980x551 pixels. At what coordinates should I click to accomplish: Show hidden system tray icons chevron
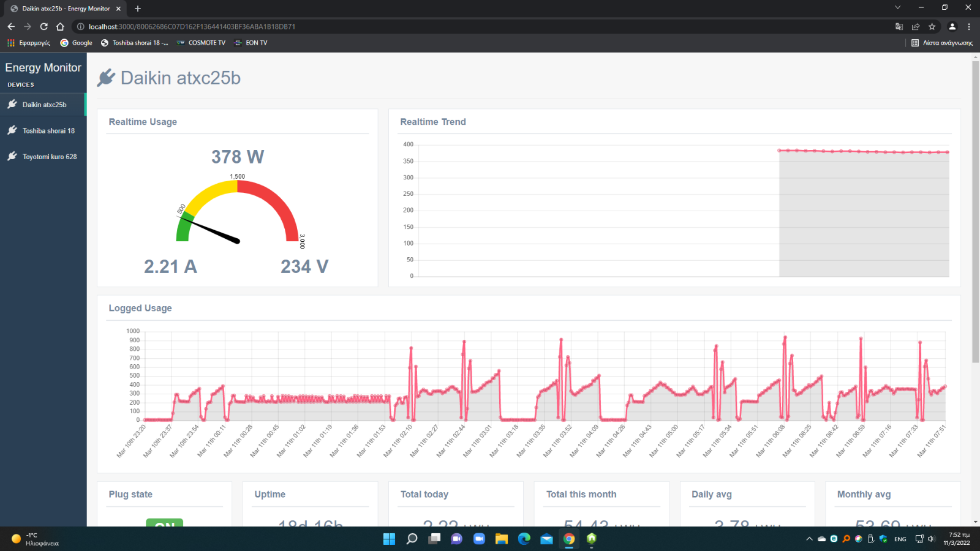click(809, 539)
